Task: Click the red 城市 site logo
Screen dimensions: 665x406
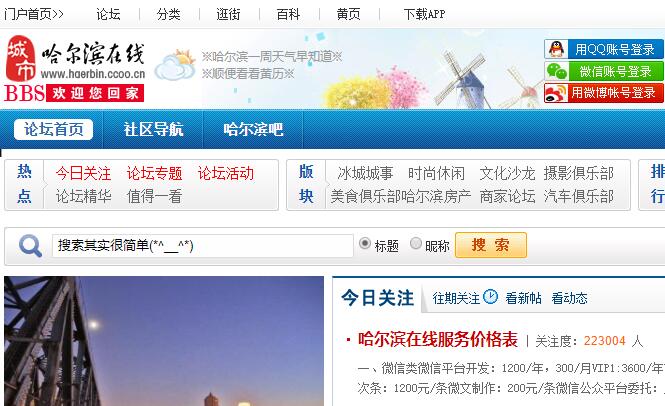Action: point(20,58)
